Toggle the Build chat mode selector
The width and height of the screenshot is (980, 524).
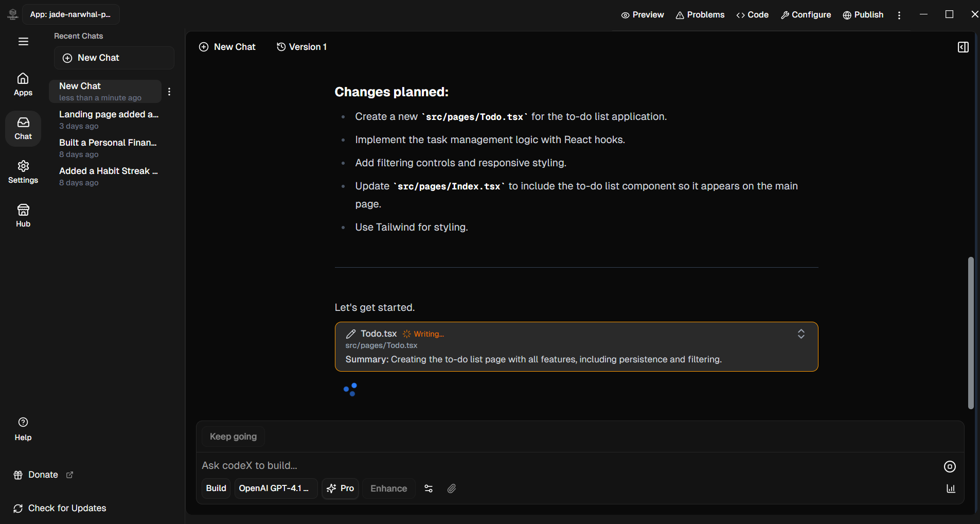(x=216, y=488)
